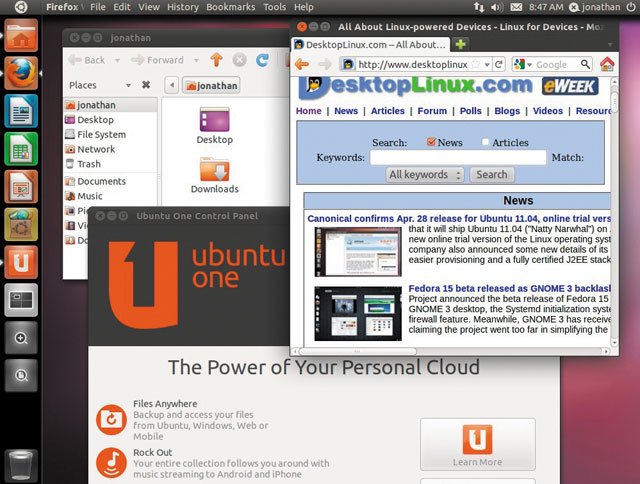The height and width of the screenshot is (484, 640).
Task: Open the Back history dropdown arrow
Action: 117,60
